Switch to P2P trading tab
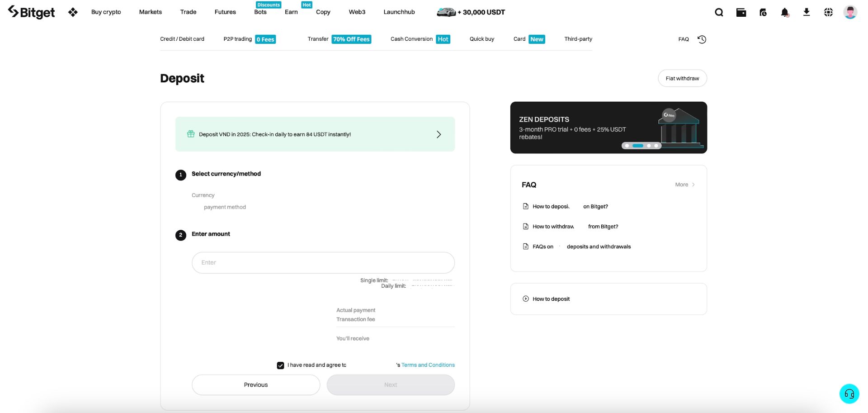 click(250, 39)
